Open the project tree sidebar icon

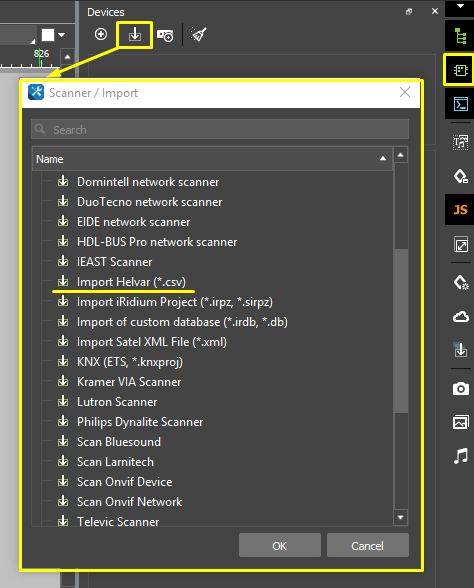[460, 36]
